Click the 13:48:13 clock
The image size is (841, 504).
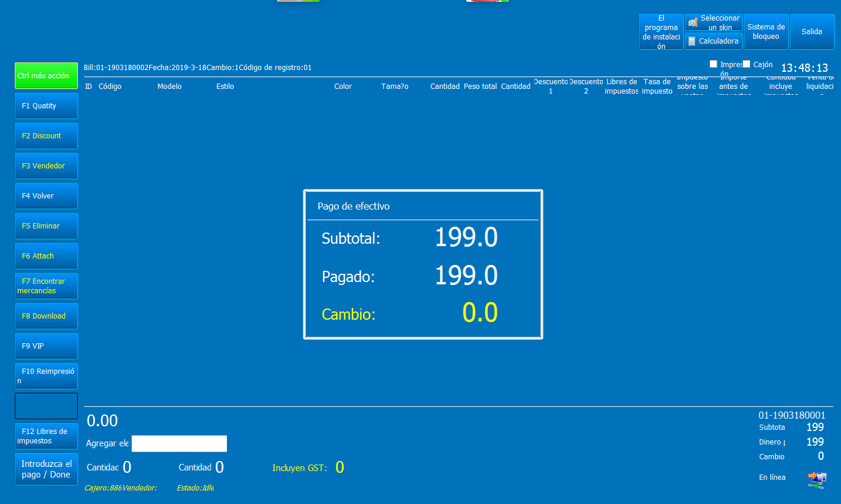pyautogui.click(x=804, y=68)
